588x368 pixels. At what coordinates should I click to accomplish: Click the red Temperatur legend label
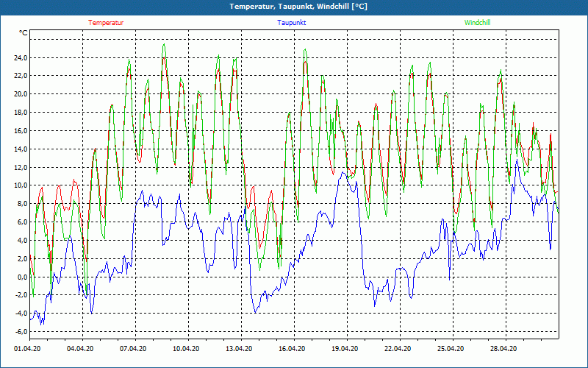(106, 23)
